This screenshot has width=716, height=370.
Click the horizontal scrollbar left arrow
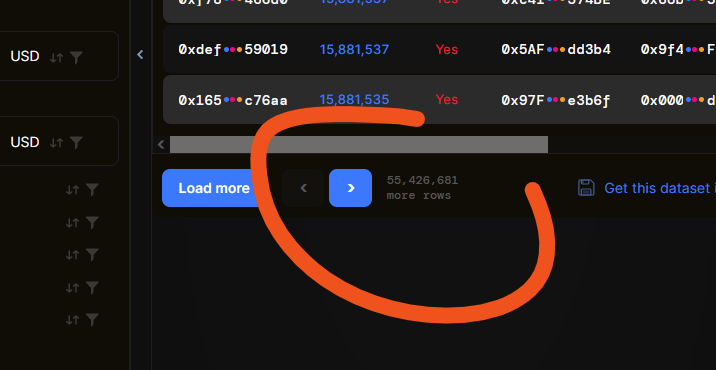point(161,145)
